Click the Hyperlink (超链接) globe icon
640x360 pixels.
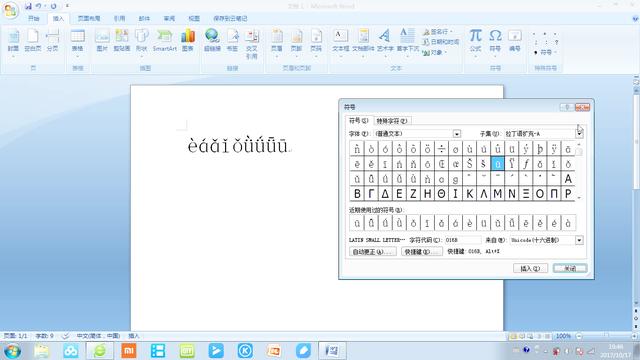point(212,40)
